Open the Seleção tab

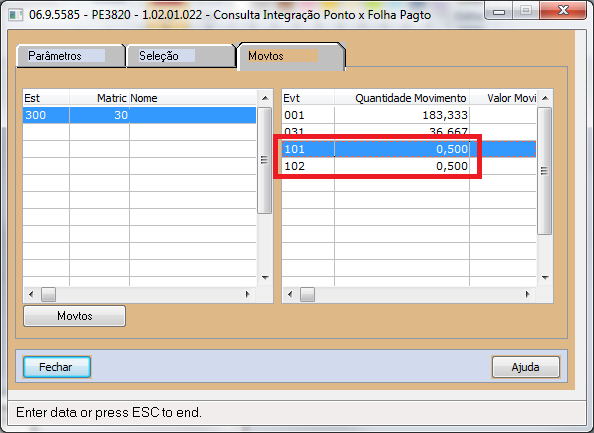(x=181, y=56)
